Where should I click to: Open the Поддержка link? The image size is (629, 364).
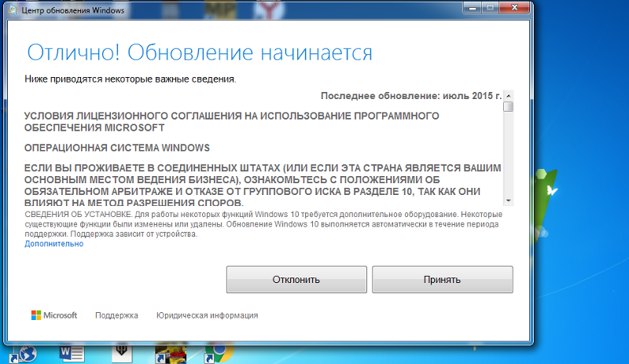pos(116,315)
